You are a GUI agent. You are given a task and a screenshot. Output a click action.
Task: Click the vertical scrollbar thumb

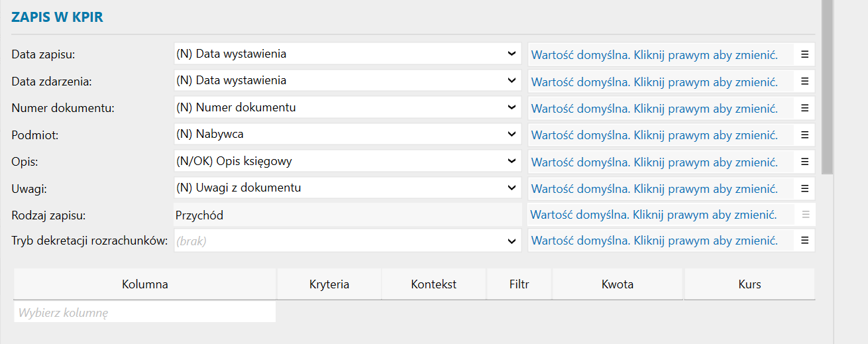coord(827,86)
